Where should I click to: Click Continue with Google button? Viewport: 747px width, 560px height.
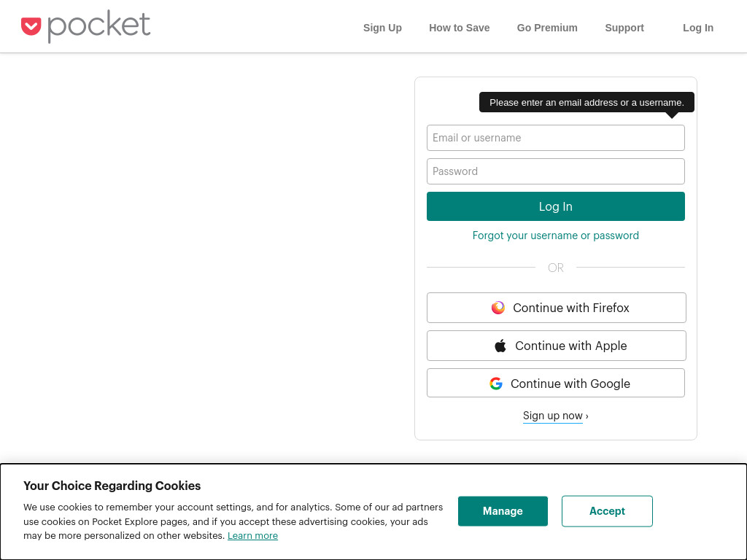pyautogui.click(x=555, y=383)
